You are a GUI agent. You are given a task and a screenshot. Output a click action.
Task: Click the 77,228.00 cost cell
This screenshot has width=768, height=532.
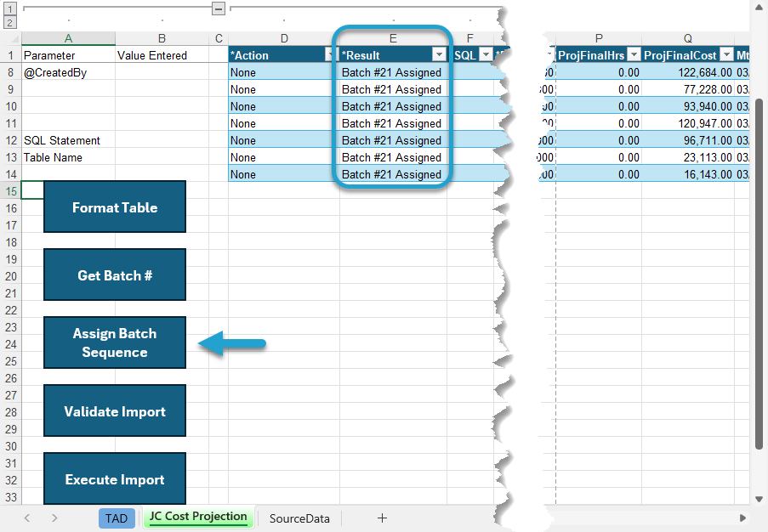(x=688, y=89)
